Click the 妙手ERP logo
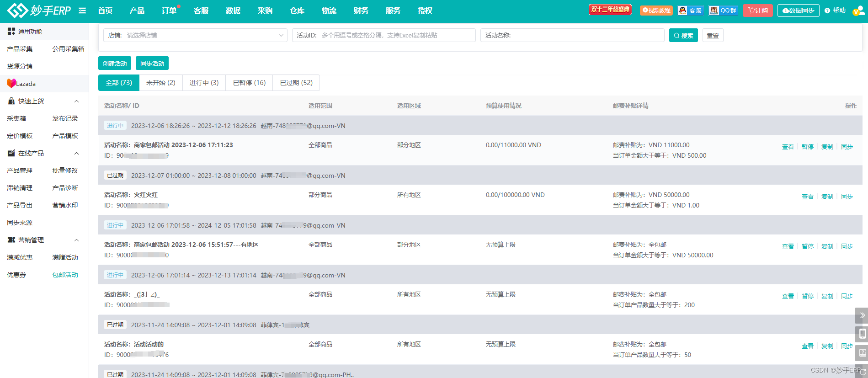This screenshot has height=378, width=868. (x=39, y=10)
